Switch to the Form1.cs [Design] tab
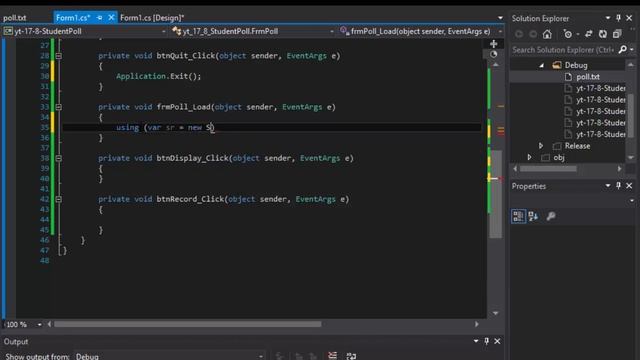Screen dimensions: 640x360 pos(152,18)
